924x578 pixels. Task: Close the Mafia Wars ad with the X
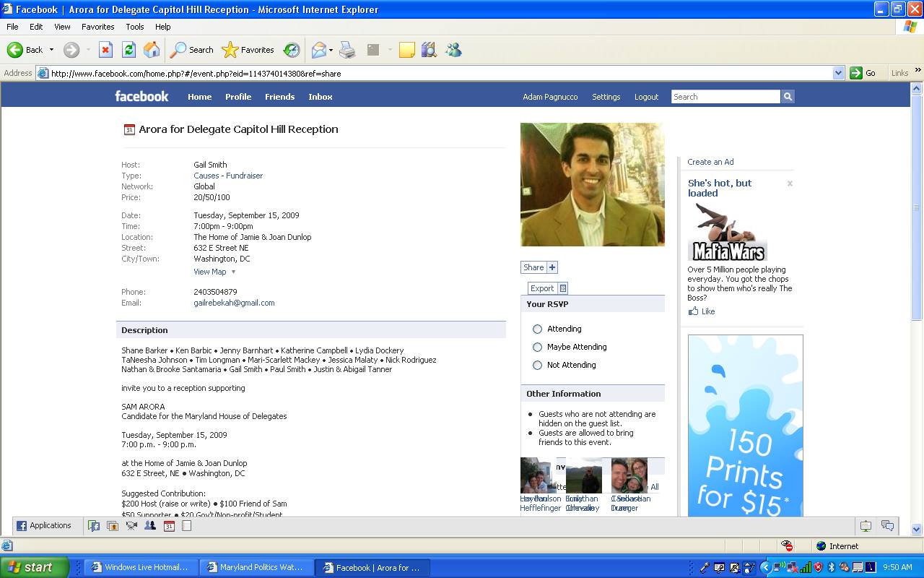click(x=790, y=184)
